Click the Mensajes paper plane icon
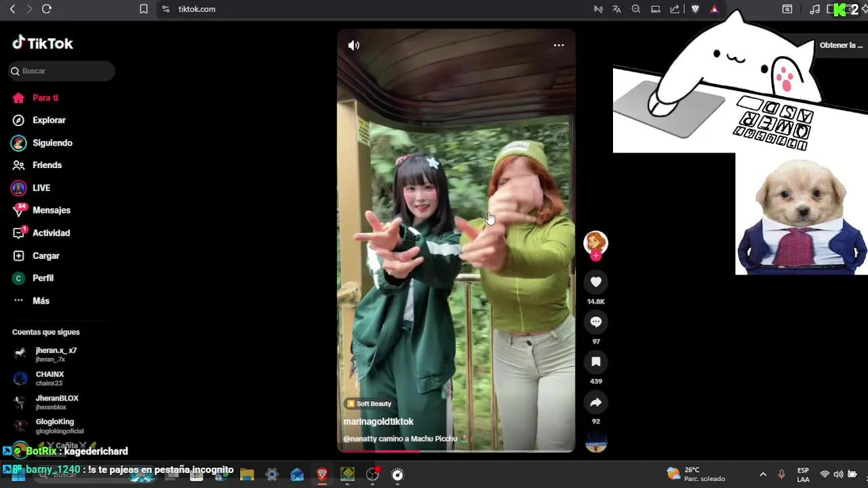 pyautogui.click(x=18, y=211)
